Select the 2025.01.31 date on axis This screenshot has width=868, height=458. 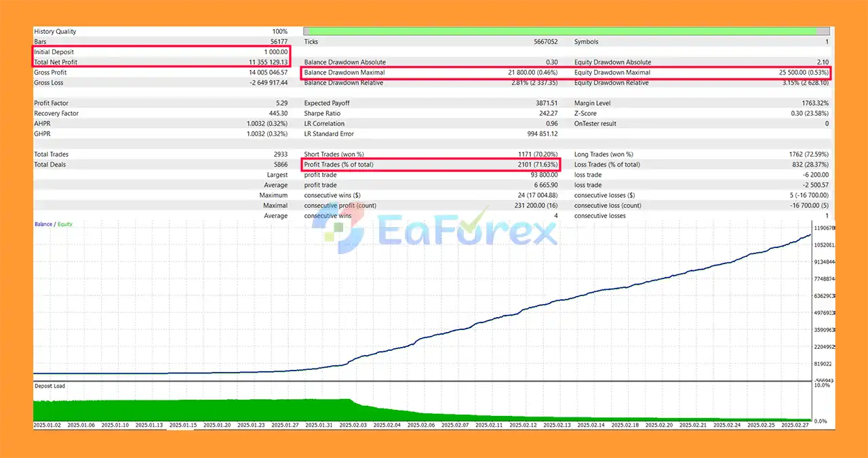pyautogui.click(x=320, y=425)
